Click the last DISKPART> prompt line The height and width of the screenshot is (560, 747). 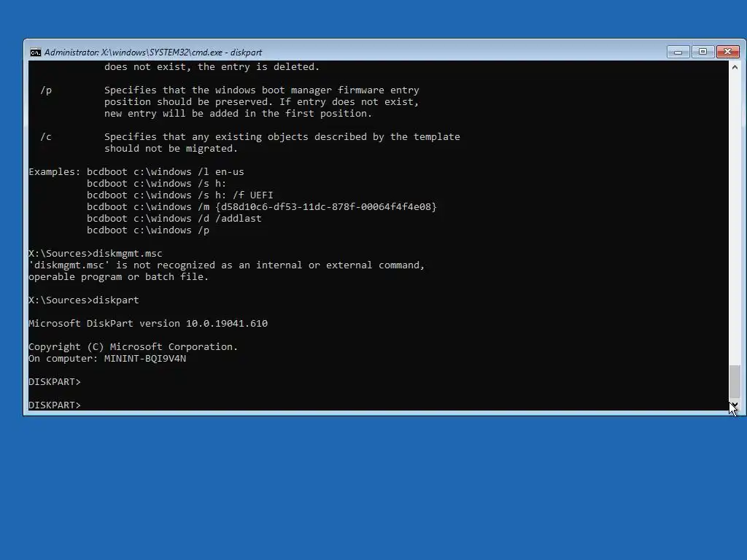pos(55,405)
